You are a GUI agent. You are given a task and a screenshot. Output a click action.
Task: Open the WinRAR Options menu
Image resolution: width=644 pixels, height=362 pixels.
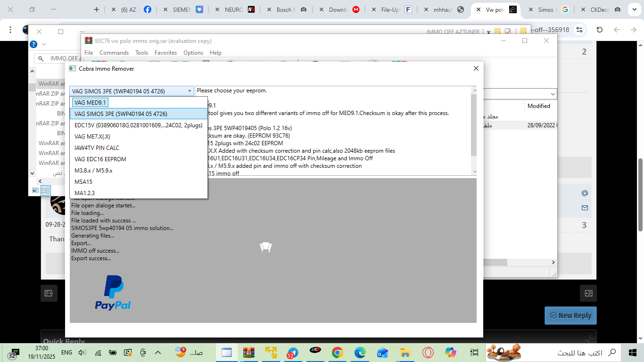click(x=193, y=53)
